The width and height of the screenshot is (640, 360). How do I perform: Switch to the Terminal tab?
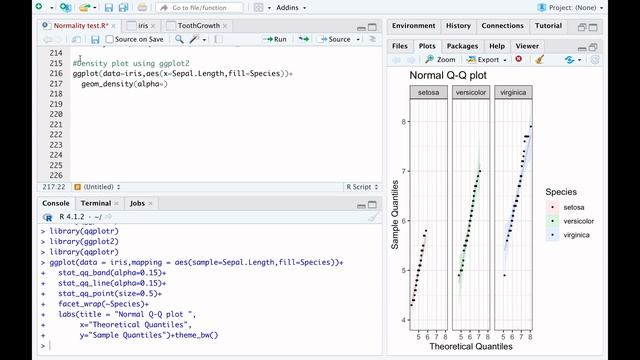pos(96,203)
